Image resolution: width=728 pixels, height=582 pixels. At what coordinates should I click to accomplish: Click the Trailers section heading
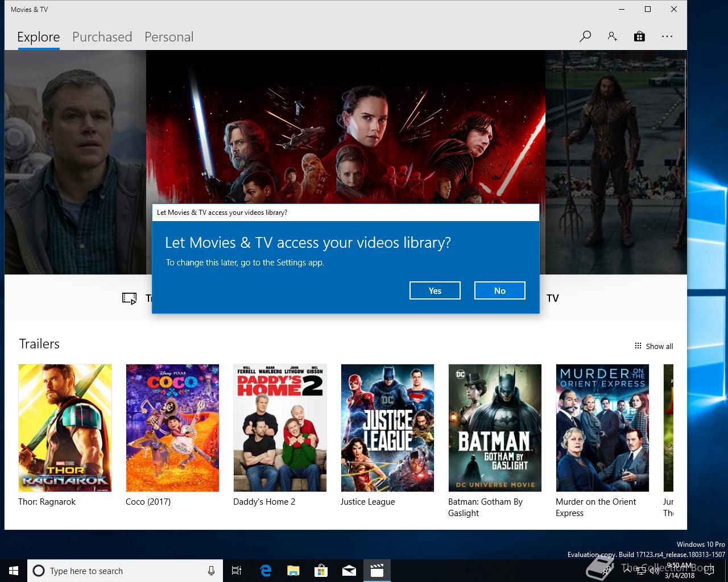point(39,344)
